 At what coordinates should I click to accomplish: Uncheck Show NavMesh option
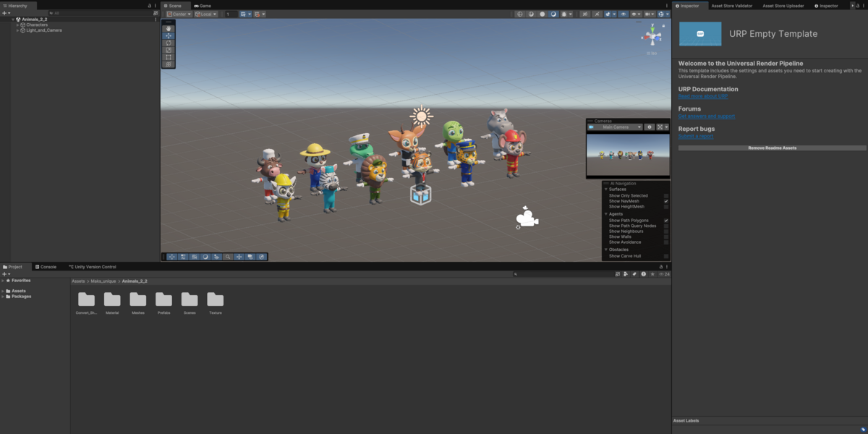[666, 201]
